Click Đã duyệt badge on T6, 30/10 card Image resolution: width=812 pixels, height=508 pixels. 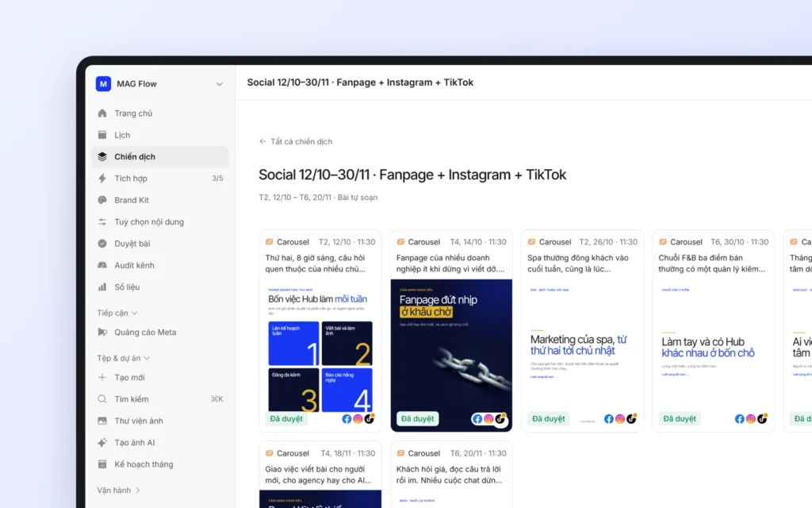coord(680,419)
